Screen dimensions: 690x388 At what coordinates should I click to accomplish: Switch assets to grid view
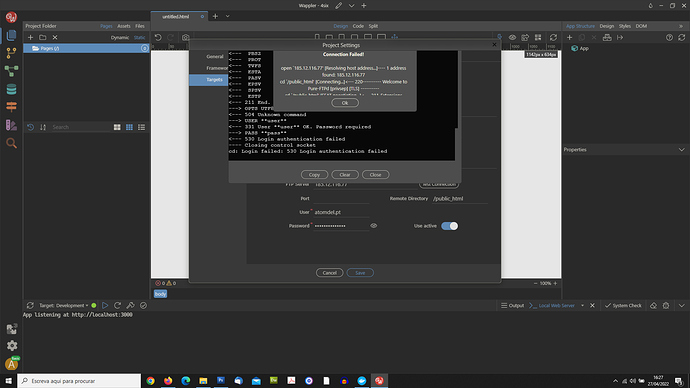129,127
